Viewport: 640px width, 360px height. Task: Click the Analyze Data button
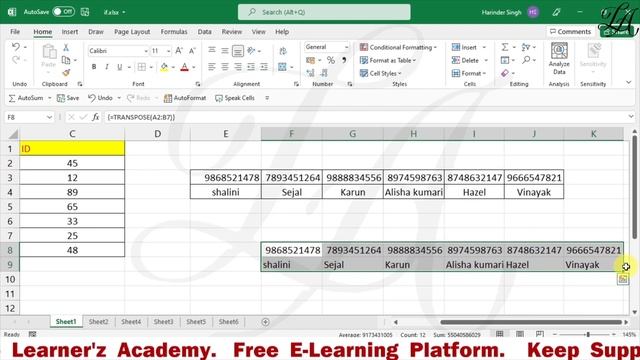pos(559,58)
